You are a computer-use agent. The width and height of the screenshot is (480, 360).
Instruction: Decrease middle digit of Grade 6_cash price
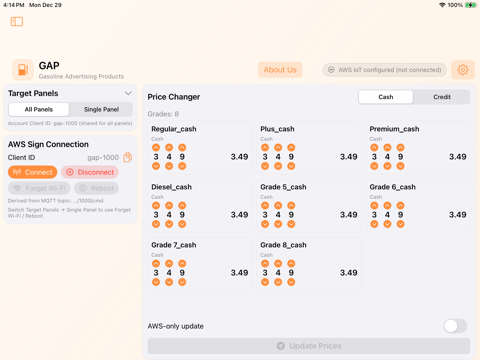coord(387,224)
